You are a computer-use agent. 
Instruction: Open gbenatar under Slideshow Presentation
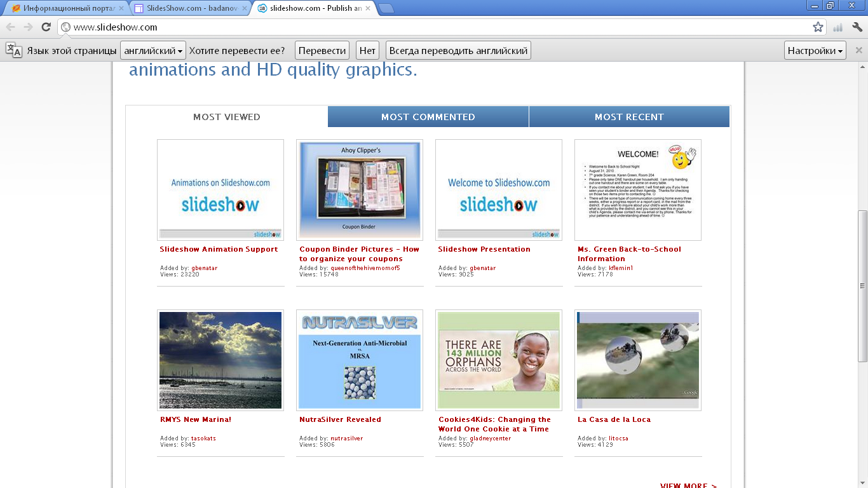click(482, 268)
